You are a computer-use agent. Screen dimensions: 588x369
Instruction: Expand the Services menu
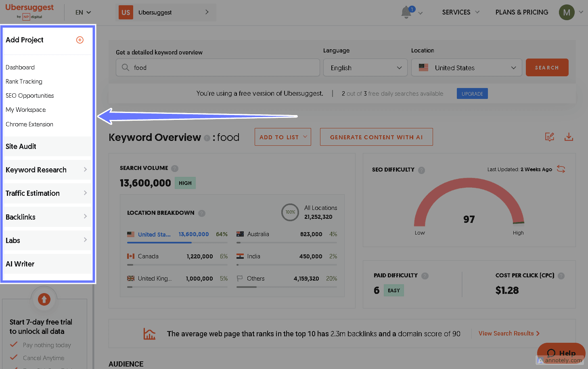(461, 12)
